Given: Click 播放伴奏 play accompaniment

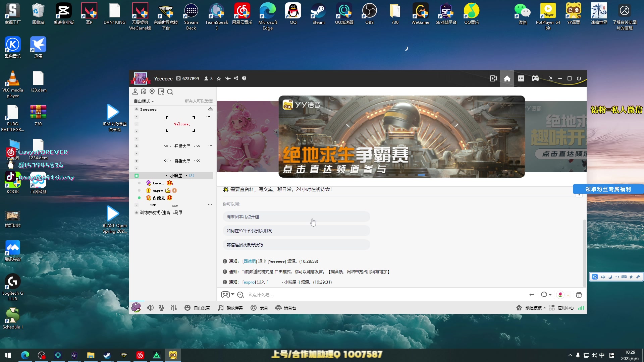Looking at the screenshot, I should pos(230,308).
